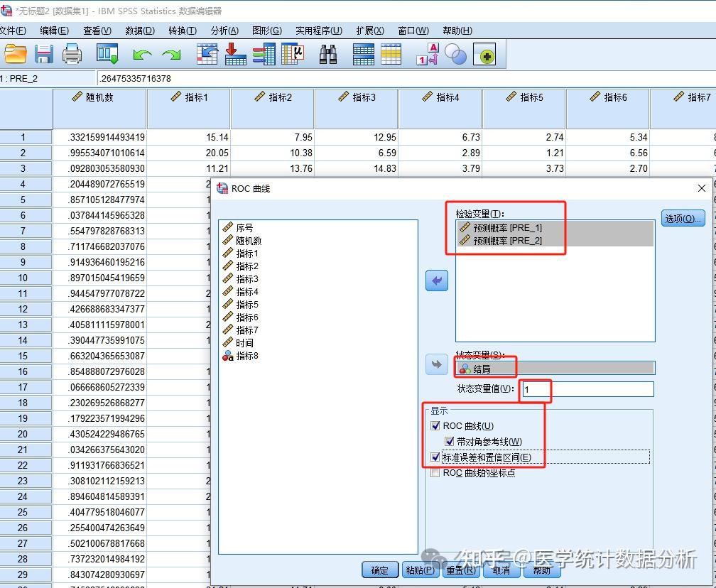Screen dimensions: 716x588
Task: Open the 窗口(W) menu
Action: pyautogui.click(x=413, y=31)
